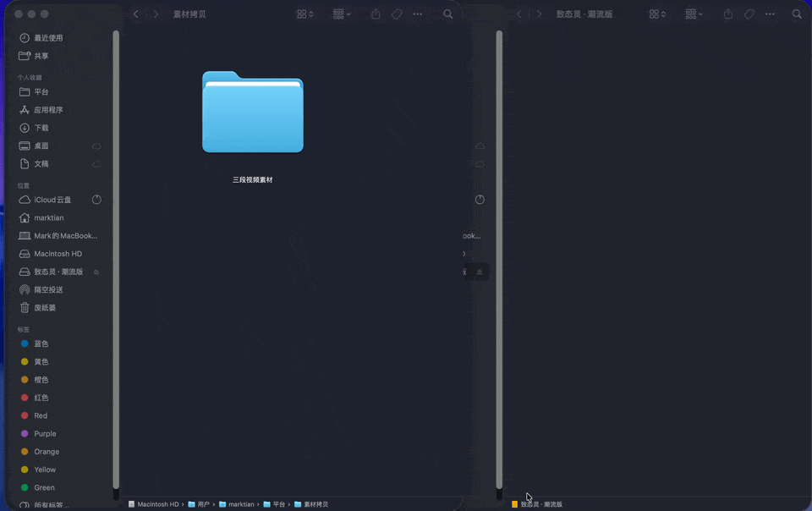The width and height of the screenshot is (812, 511).
Task: Open the grouping dropdown in 素材拷贝 window
Action: pos(342,14)
